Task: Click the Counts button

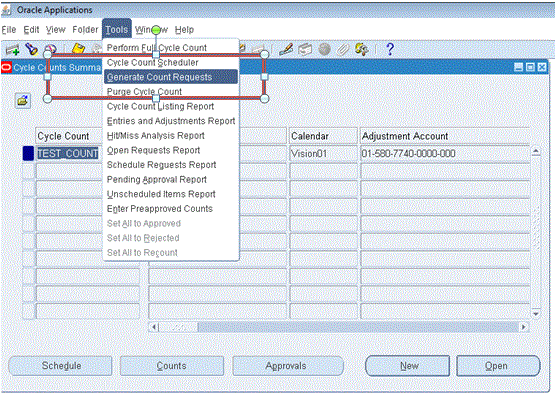Action: coord(172,366)
